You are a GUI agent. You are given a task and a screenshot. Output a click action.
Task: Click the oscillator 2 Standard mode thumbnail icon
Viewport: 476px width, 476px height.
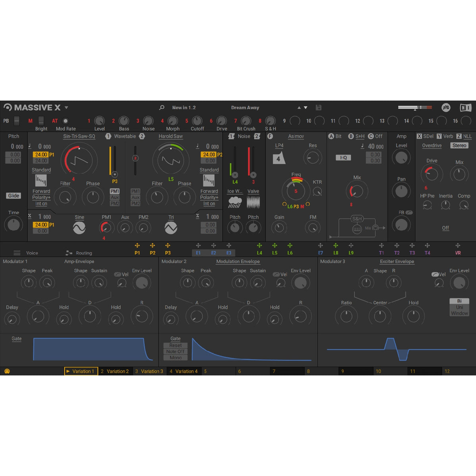click(209, 180)
